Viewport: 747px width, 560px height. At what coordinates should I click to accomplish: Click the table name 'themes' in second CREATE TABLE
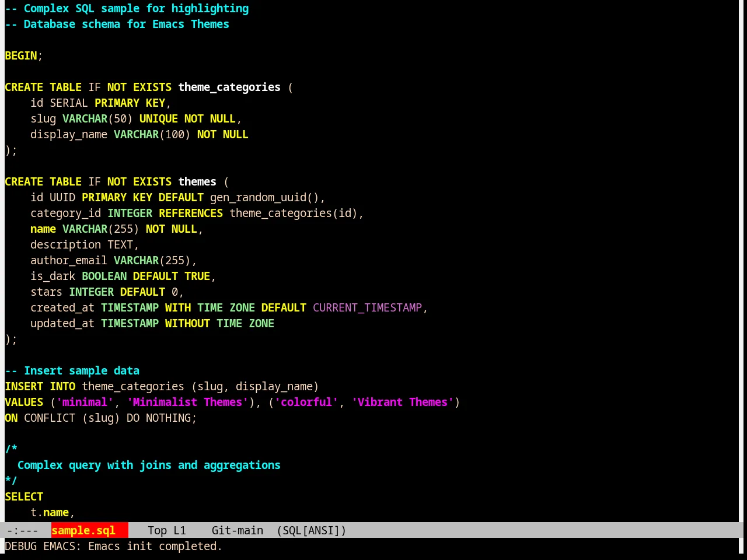click(197, 181)
